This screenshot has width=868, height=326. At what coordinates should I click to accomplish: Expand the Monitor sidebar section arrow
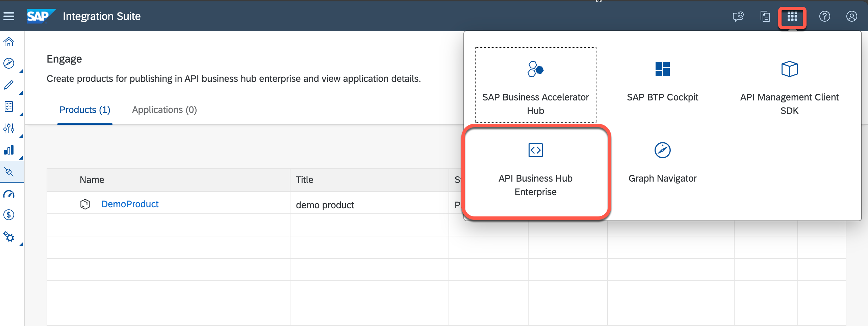pos(21,158)
